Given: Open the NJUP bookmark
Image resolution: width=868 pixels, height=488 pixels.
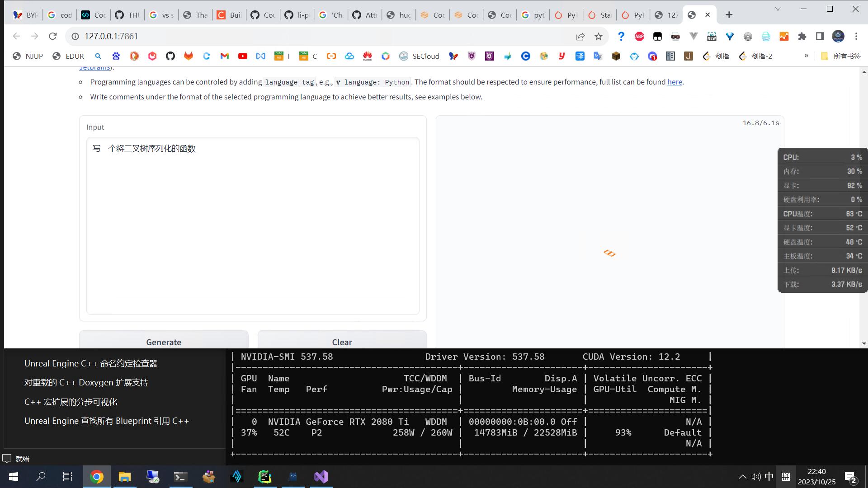Looking at the screenshot, I should pos(28,56).
